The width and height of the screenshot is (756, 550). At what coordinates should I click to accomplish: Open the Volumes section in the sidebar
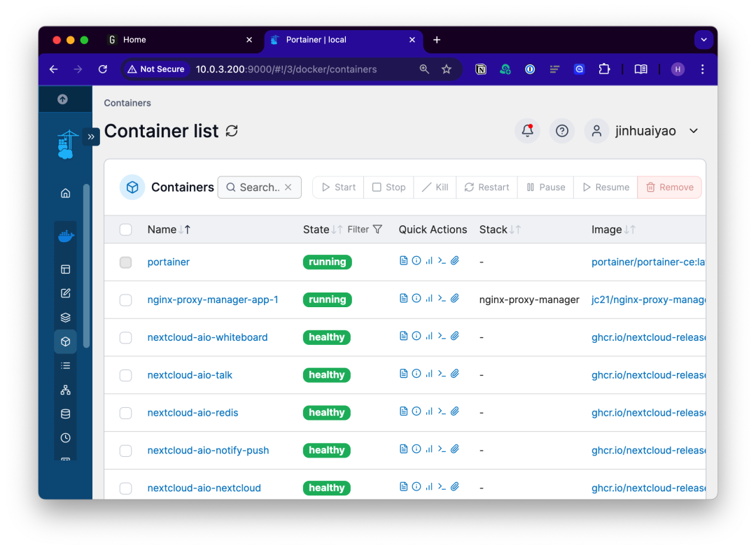click(65, 413)
